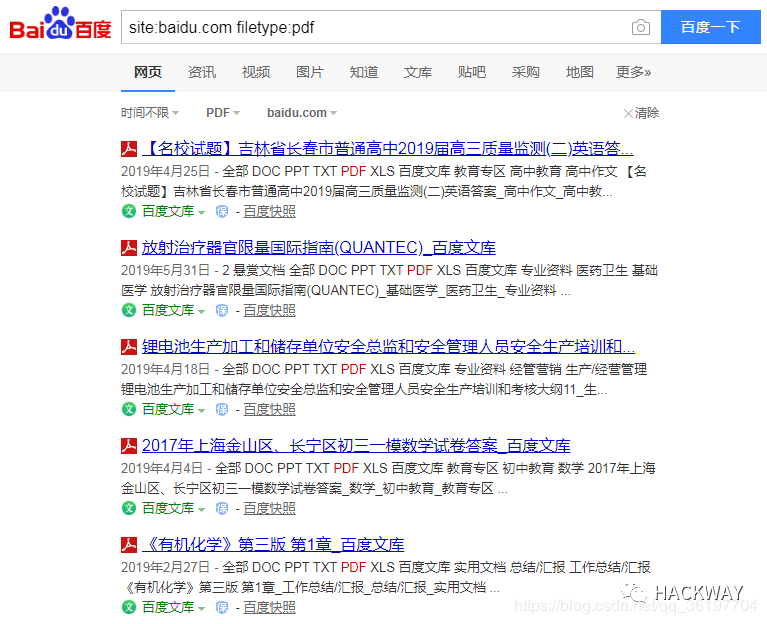This screenshot has width=767, height=624.
Task: Click PDF icon beside 吉林省长春市 result
Action: point(129,149)
